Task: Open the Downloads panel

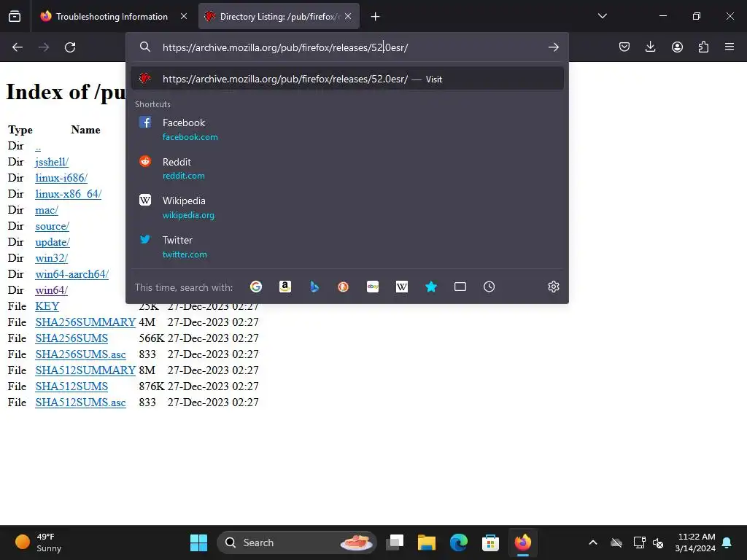Action: coord(650,47)
